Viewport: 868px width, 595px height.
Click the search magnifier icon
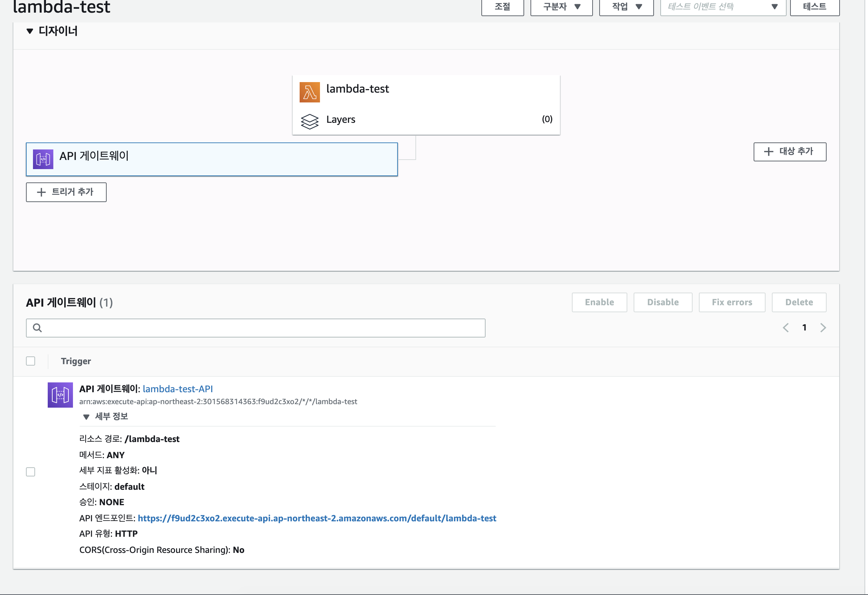pos(37,328)
